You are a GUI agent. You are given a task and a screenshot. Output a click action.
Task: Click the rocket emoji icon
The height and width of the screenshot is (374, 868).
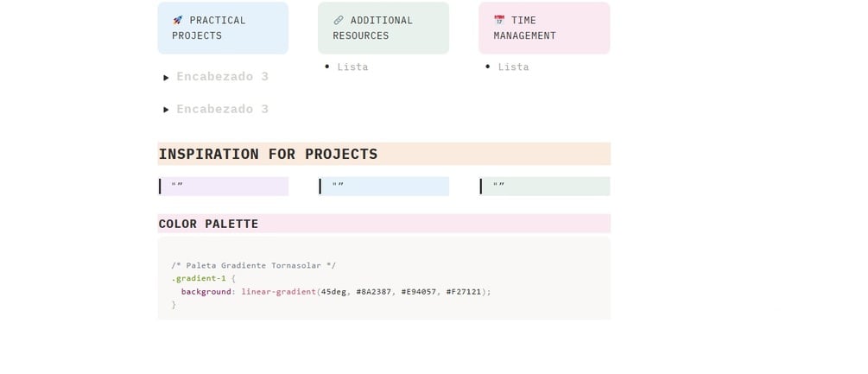(x=177, y=20)
